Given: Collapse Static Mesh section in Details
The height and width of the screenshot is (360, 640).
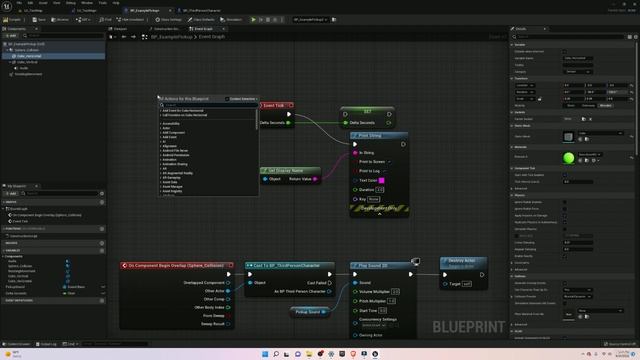Looking at the screenshot, I should click(512, 126).
